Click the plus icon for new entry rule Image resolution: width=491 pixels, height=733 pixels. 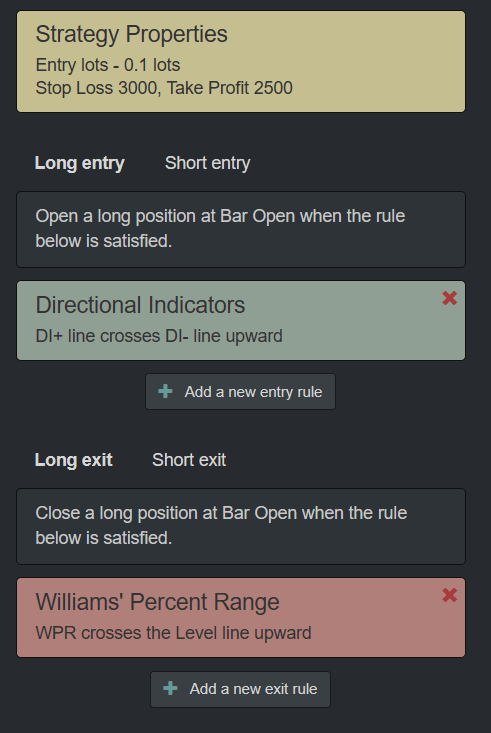pos(166,391)
